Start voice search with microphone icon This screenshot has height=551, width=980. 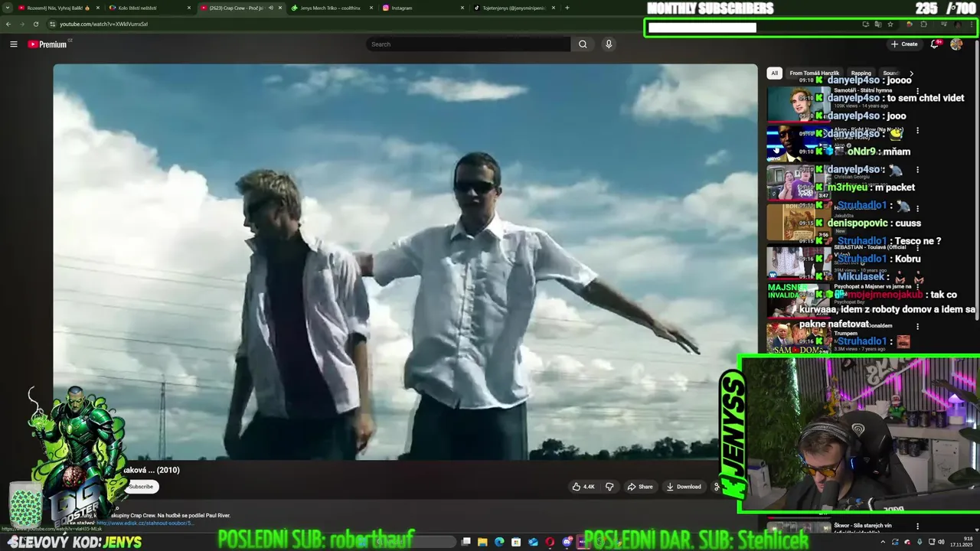point(609,44)
